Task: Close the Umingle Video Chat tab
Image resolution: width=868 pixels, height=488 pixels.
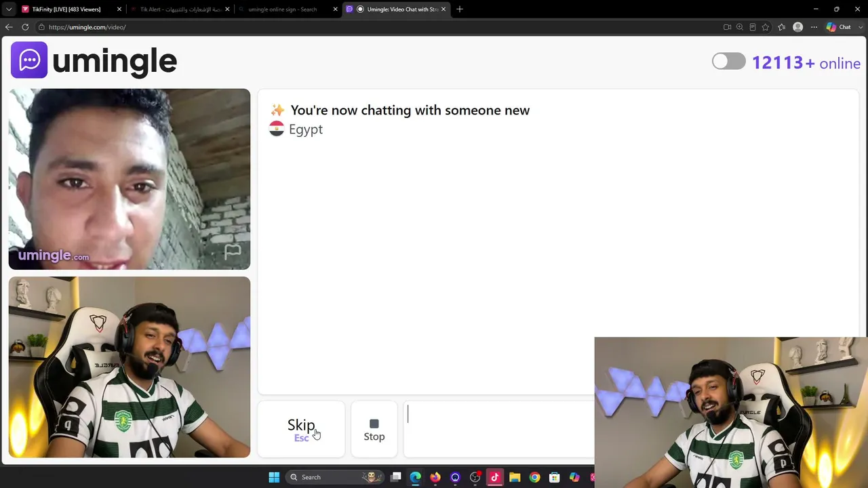Action: pyautogui.click(x=443, y=9)
